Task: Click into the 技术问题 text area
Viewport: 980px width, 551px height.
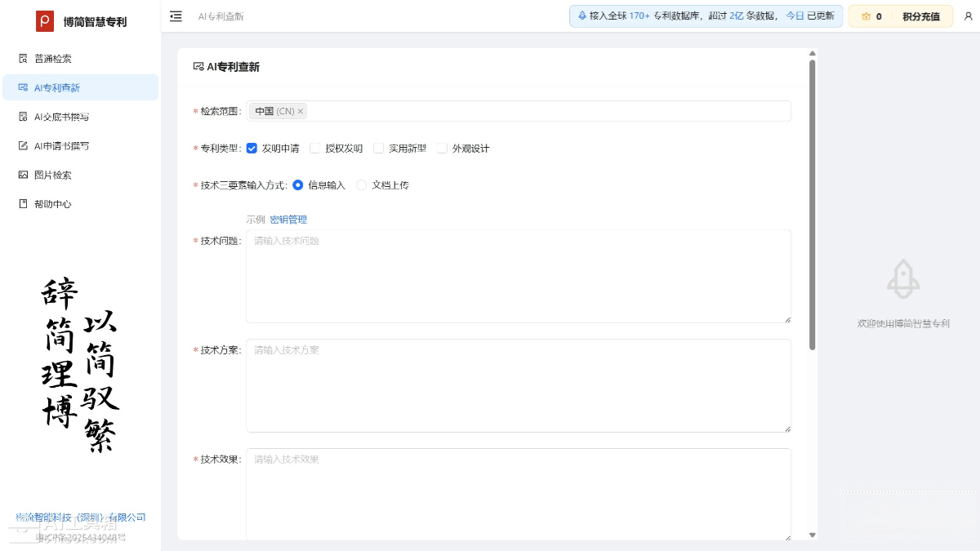Action: coord(518,276)
